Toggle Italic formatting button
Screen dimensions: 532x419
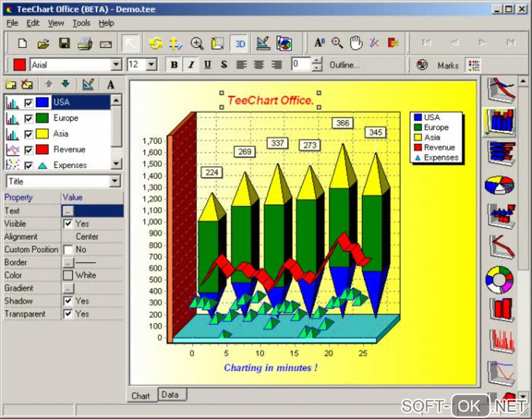(191, 65)
